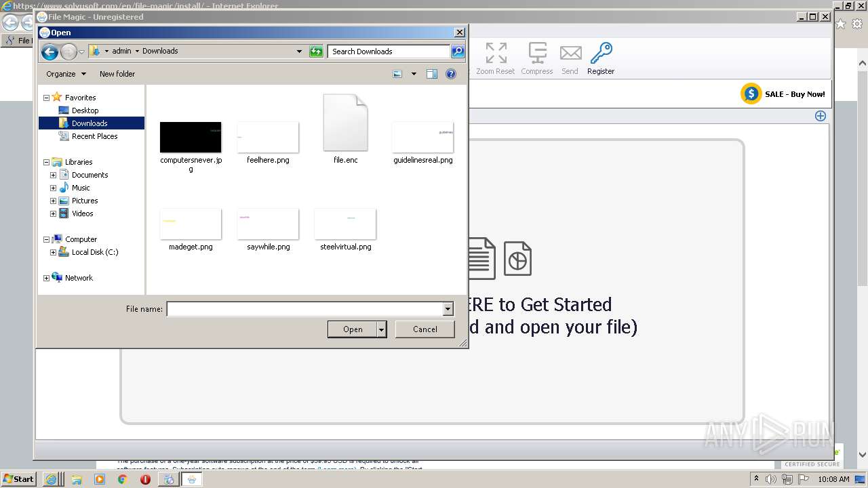Open media player from taskbar
This screenshot has width=868, height=488.
coord(100,479)
